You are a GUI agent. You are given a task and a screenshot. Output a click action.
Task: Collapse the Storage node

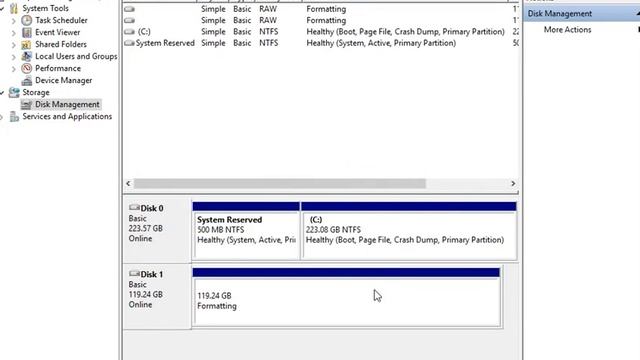point(2,93)
